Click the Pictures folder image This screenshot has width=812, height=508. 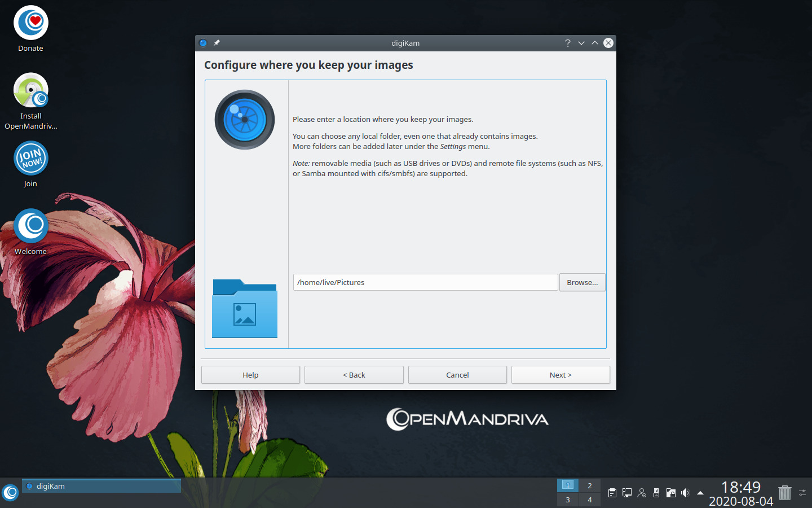pos(245,309)
